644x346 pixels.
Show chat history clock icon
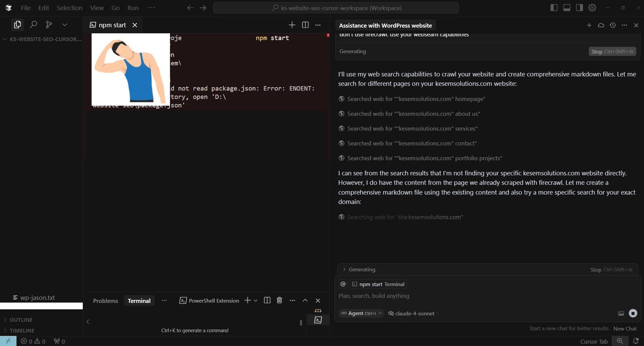coord(612,25)
